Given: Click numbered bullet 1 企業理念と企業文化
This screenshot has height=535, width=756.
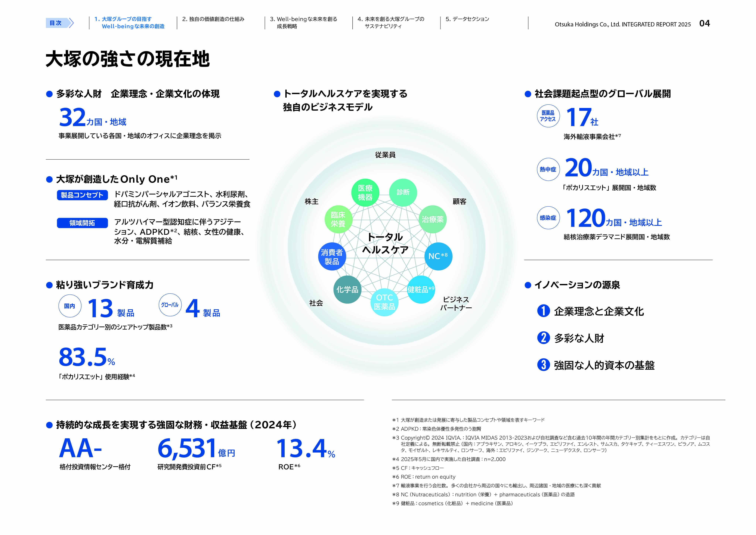Looking at the screenshot, I should coord(590,311).
